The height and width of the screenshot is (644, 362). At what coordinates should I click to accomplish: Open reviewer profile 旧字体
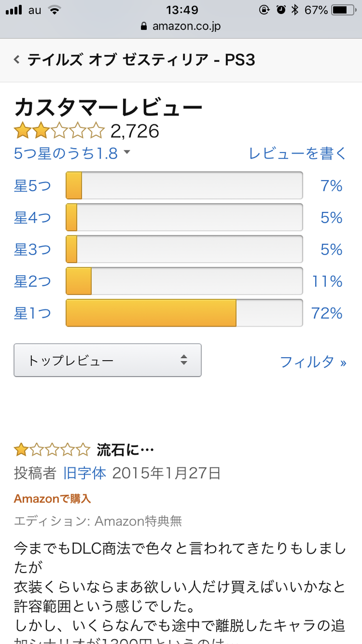(84, 473)
